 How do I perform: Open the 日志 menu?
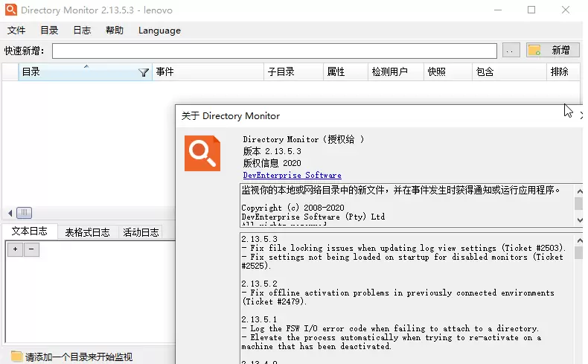pos(82,31)
